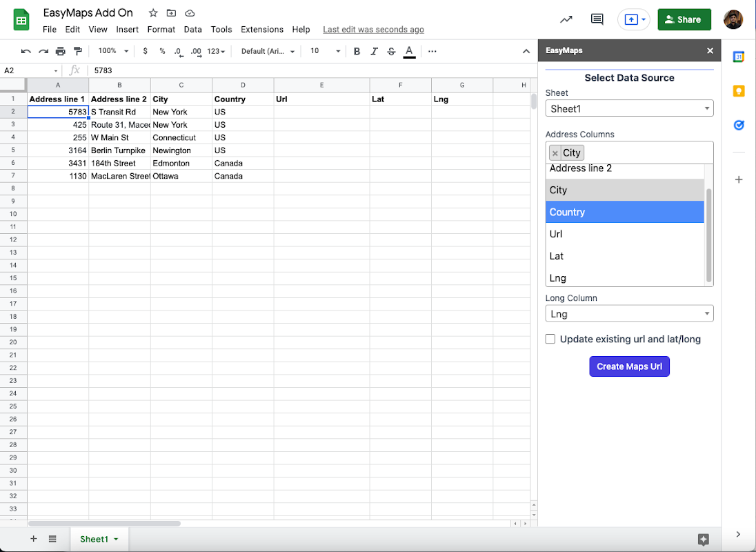Open the Edit menu
Viewport: 756px width, 552px height.
click(72, 30)
